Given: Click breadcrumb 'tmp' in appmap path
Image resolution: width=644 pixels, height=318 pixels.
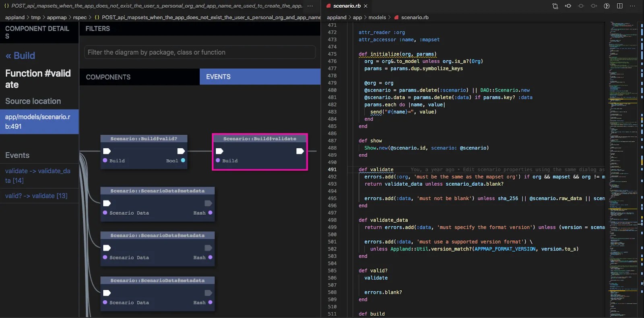Looking at the screenshot, I should [x=36, y=17].
